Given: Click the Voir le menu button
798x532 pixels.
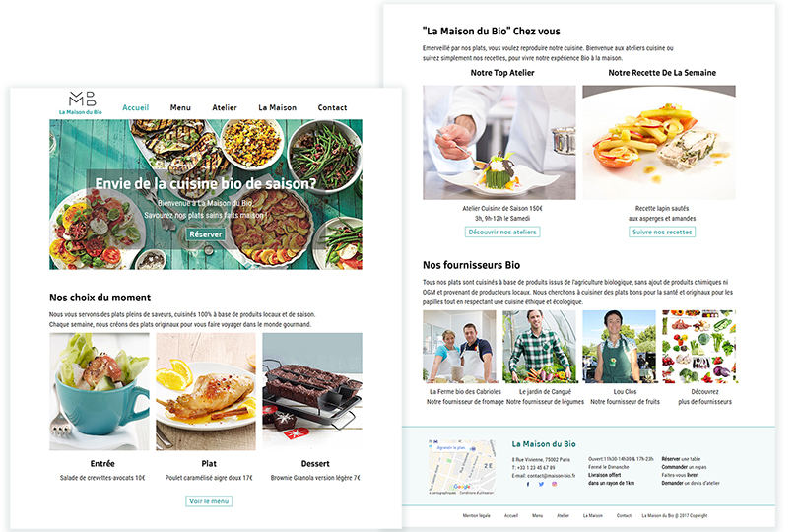Looking at the screenshot, I should (x=209, y=501).
